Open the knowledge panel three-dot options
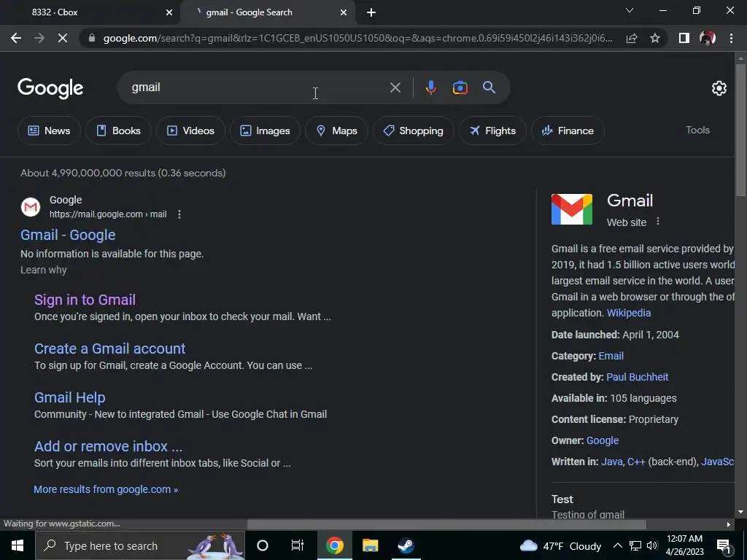 click(x=658, y=222)
